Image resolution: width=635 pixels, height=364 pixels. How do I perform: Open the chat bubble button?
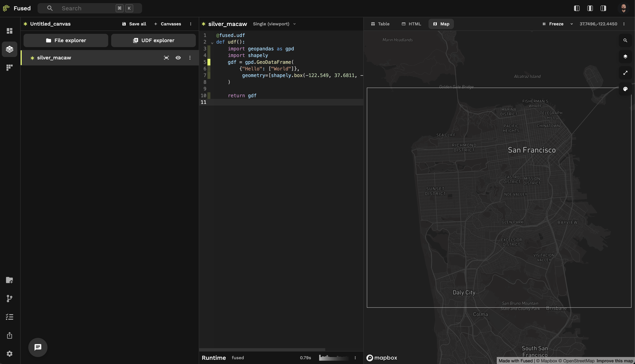[38, 347]
